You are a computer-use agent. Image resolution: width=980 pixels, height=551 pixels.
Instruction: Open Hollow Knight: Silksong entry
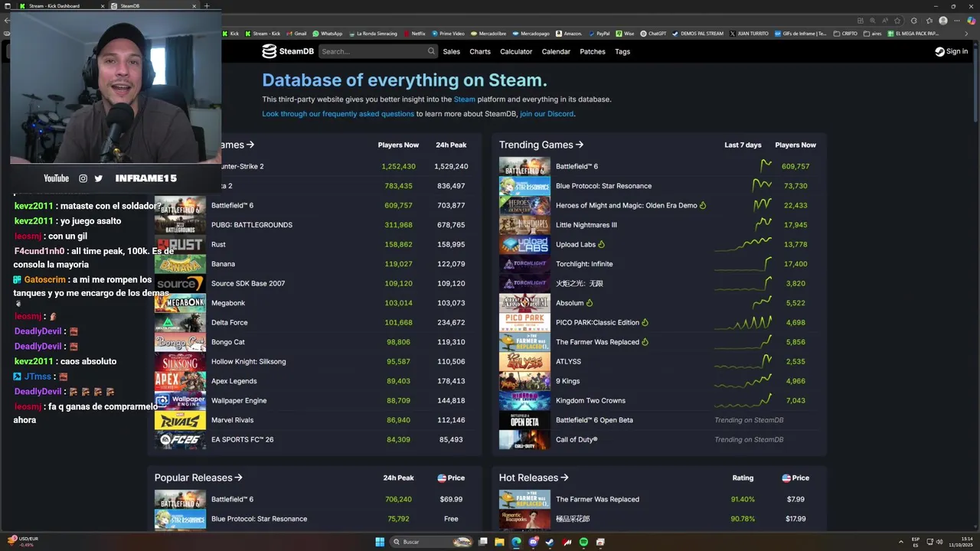click(248, 361)
